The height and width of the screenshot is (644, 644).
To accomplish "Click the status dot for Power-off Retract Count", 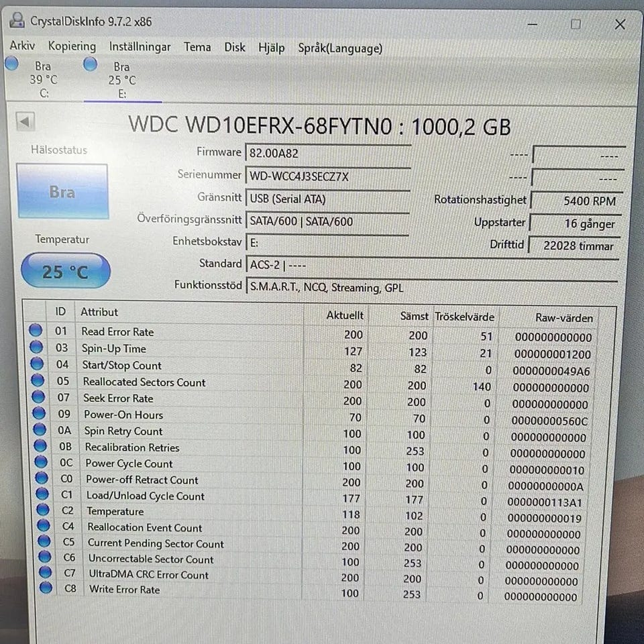I will [42, 478].
